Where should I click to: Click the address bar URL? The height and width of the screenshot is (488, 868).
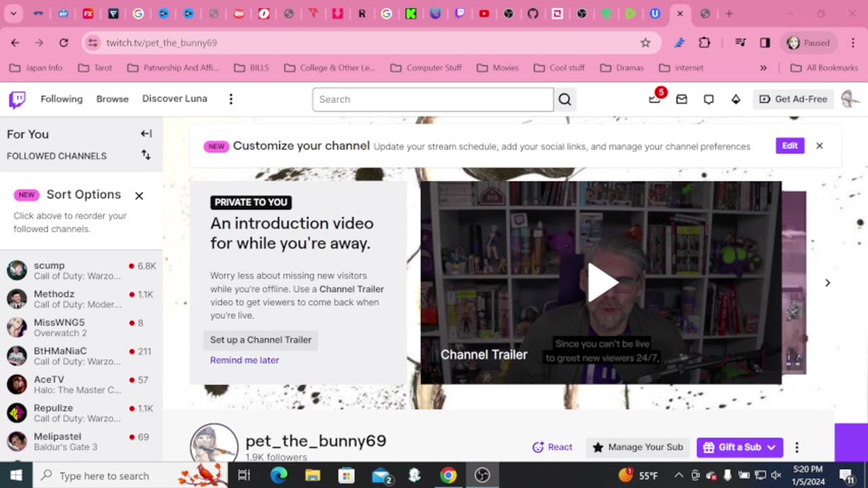click(x=161, y=43)
